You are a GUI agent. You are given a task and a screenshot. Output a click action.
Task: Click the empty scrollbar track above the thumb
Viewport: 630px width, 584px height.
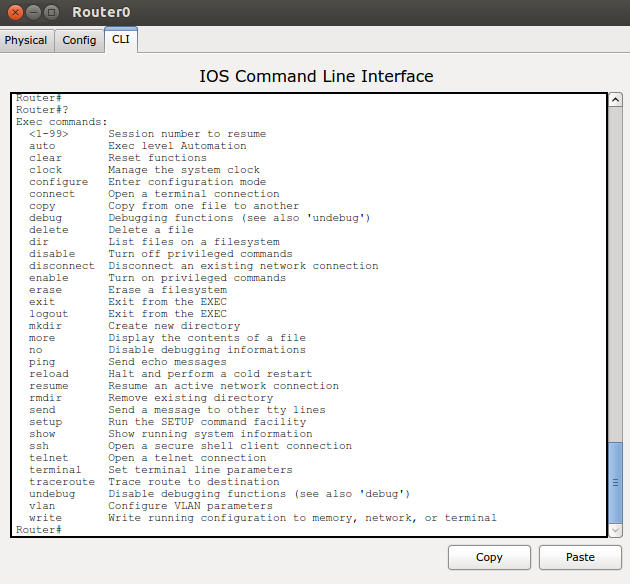(x=615, y=270)
